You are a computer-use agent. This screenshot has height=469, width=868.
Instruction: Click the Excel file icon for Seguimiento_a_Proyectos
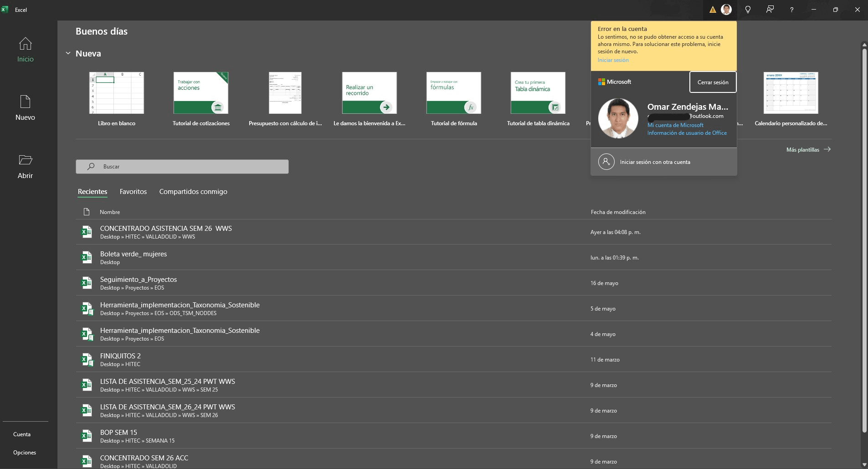(87, 283)
